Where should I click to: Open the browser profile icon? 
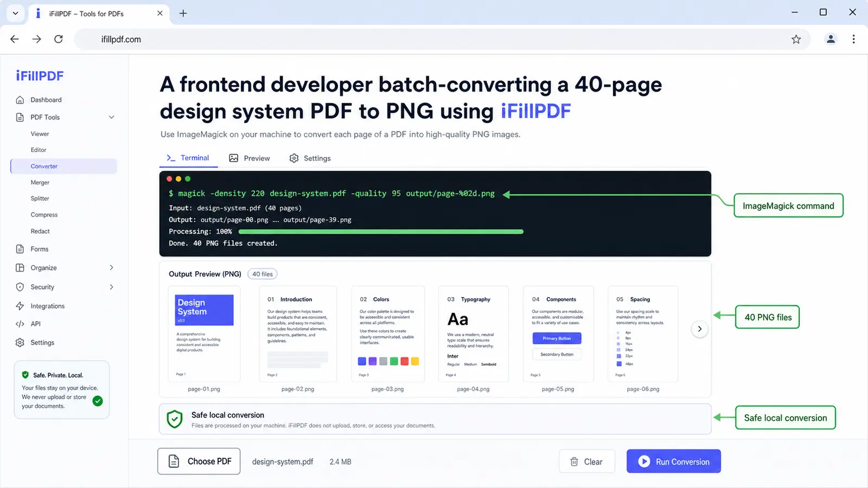pos(831,39)
